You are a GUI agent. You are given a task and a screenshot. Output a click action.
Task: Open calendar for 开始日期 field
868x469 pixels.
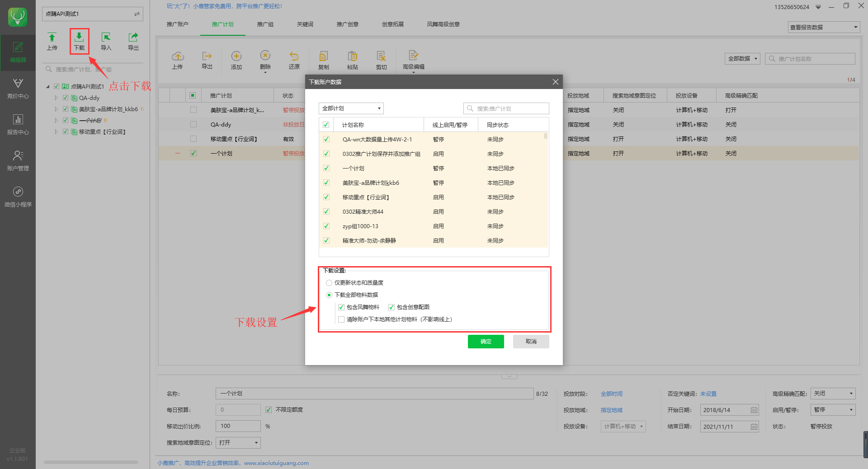(754, 410)
